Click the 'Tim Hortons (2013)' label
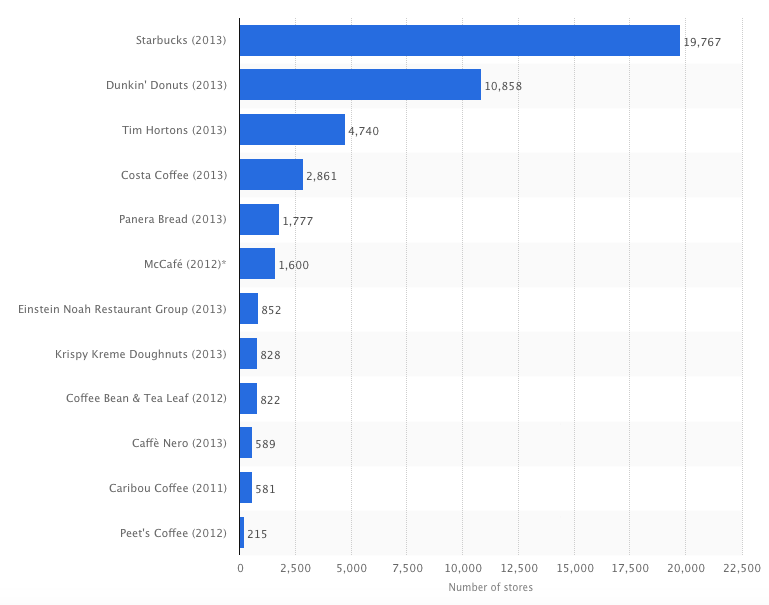 (x=174, y=130)
